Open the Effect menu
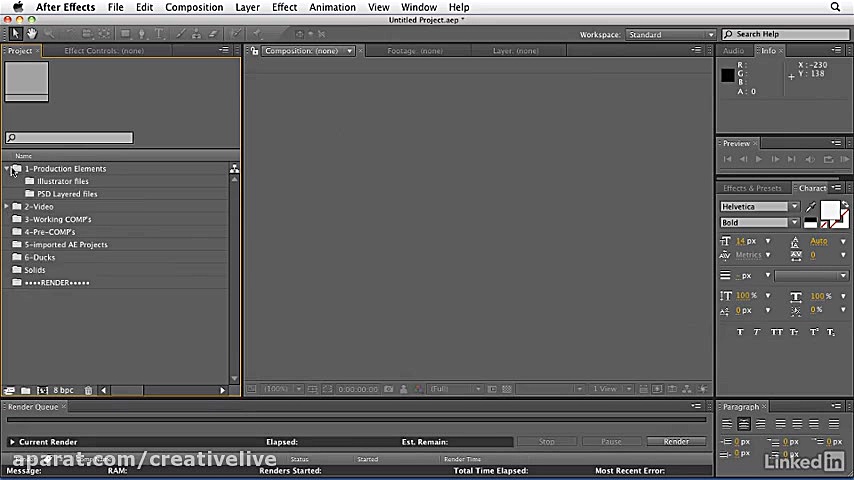 (284, 7)
